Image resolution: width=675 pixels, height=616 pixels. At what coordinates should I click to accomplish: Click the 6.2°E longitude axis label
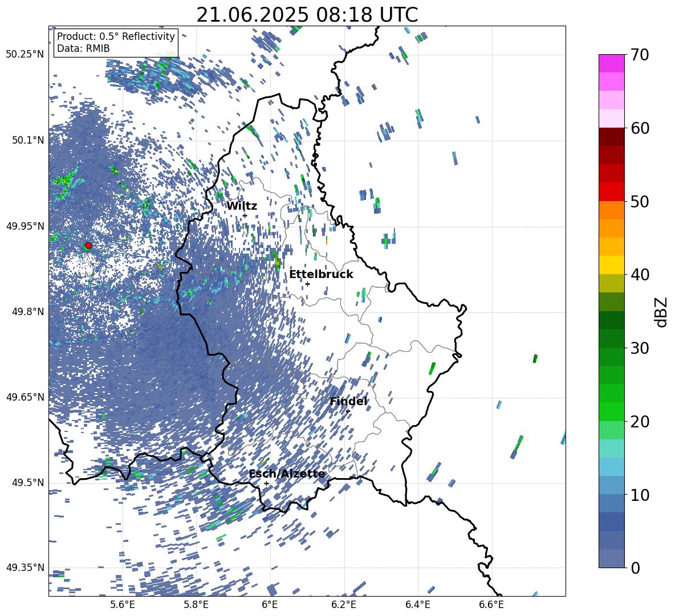pos(344,605)
